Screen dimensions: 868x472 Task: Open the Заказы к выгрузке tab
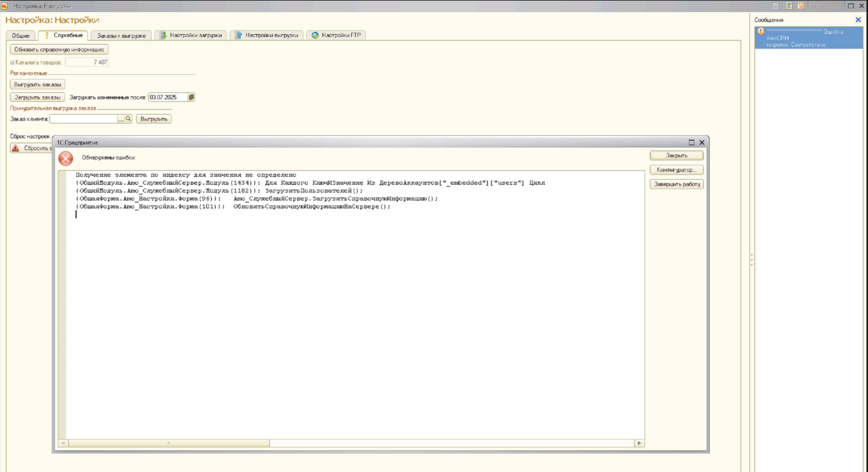tap(121, 35)
